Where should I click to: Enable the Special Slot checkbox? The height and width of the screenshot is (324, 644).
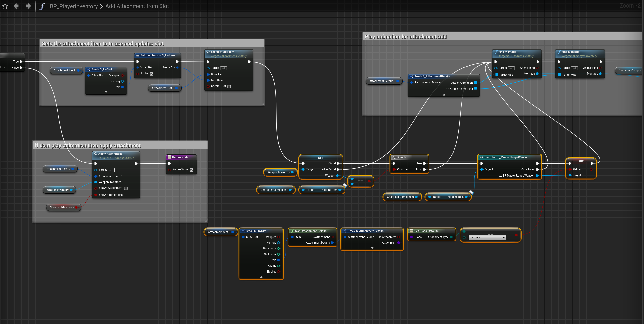tap(229, 86)
